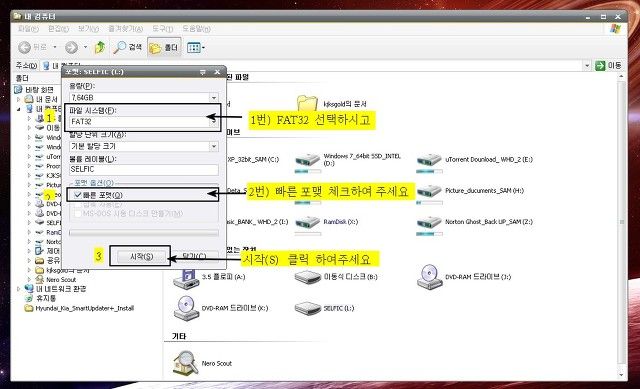Open the 보기 (View) menu
Viewport: 640px width, 389px height.
point(88,29)
